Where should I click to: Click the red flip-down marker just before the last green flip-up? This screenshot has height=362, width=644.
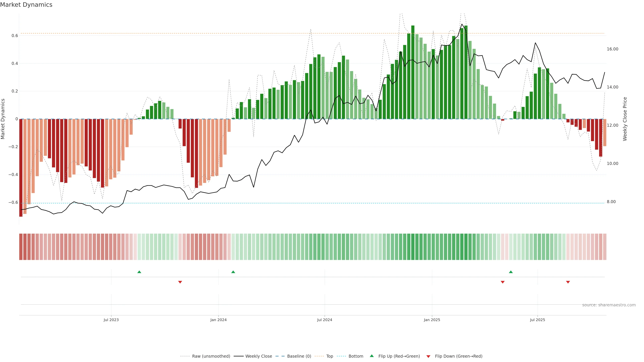[503, 282]
